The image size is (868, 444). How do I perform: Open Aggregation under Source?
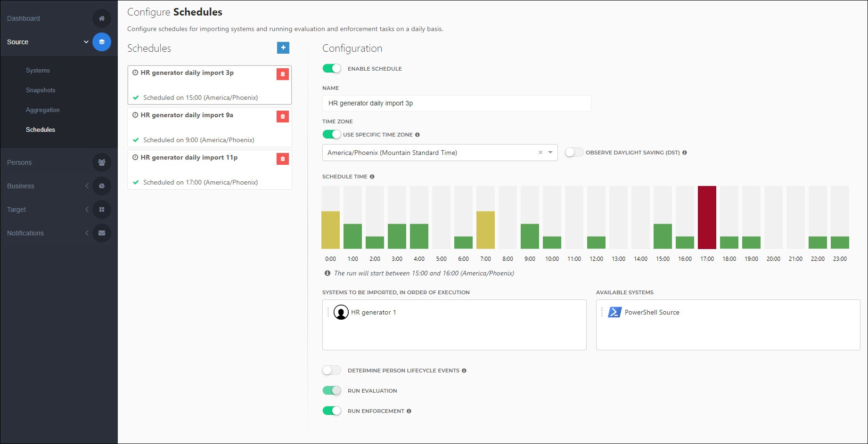43,110
